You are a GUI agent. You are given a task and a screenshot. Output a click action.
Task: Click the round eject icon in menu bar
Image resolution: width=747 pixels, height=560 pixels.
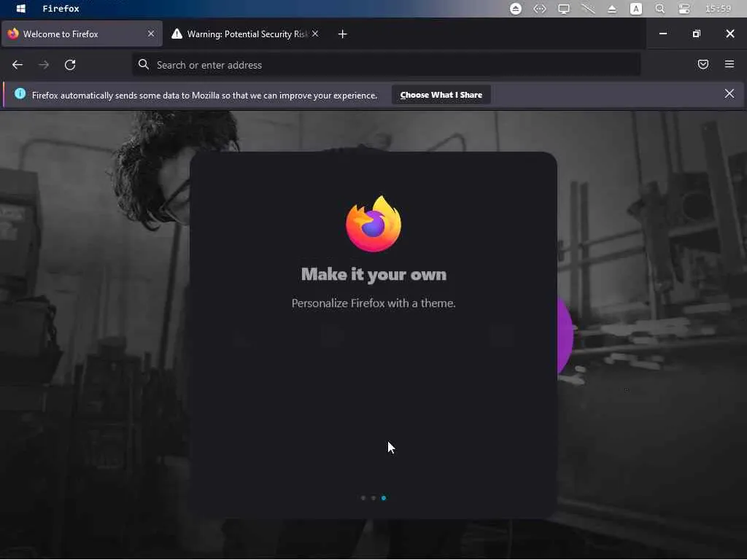[x=516, y=9]
